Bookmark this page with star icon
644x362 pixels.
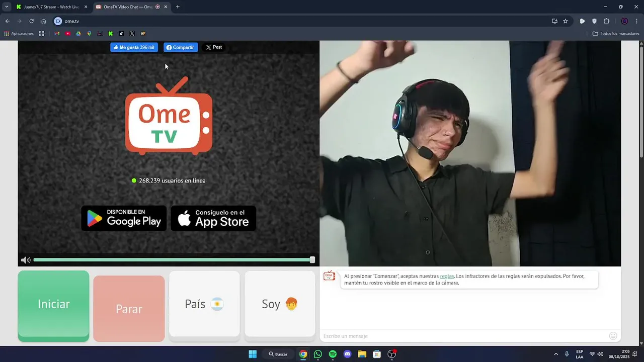click(x=566, y=21)
